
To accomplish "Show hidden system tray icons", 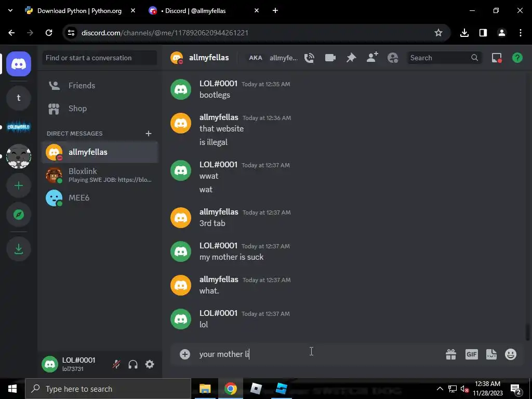I will 440,389.
